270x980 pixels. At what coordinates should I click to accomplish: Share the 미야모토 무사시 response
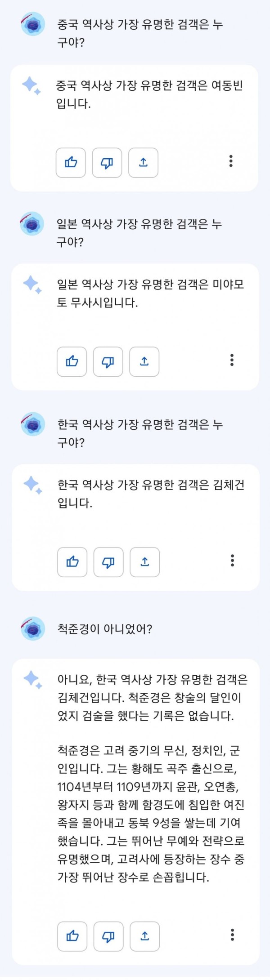coord(144,361)
